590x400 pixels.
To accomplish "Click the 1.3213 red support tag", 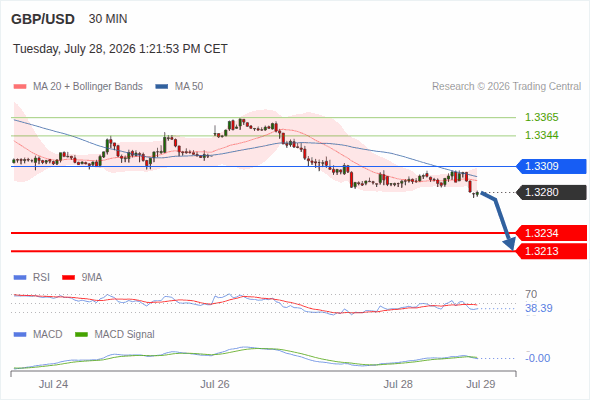I will coord(551,251).
